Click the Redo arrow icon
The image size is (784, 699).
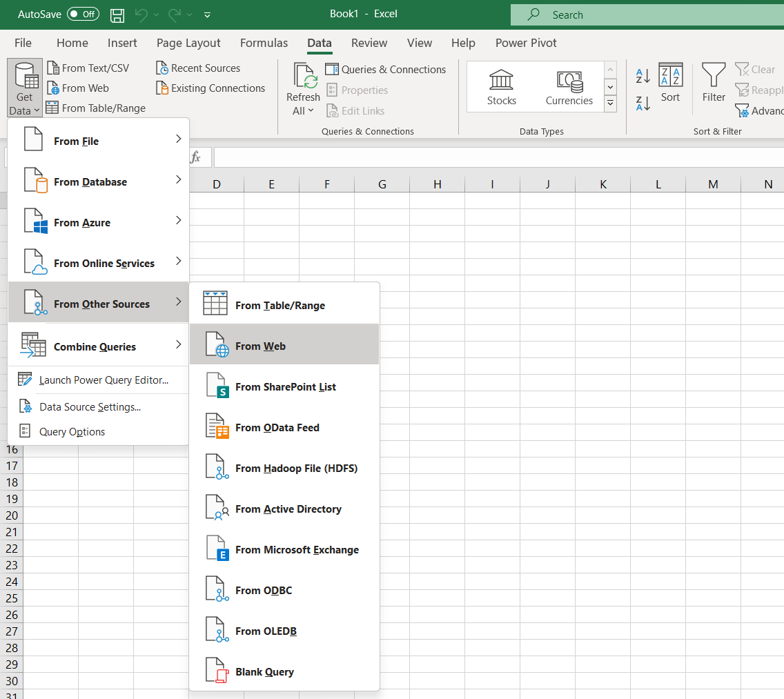pyautogui.click(x=174, y=15)
